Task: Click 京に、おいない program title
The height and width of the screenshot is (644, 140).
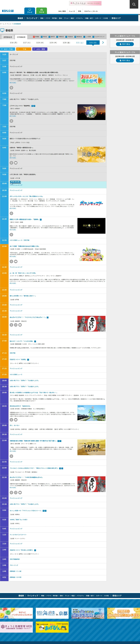Action: point(15,425)
